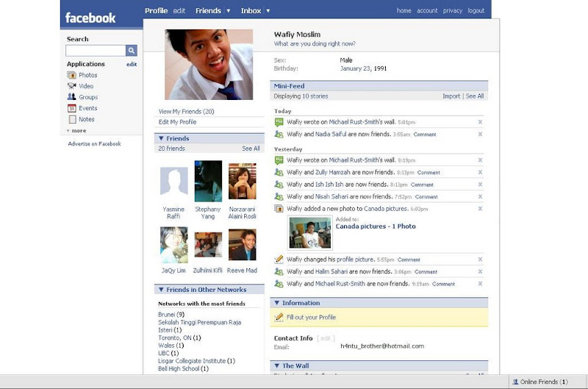Image resolution: width=588 pixels, height=389 pixels.
Task: Remove the Zully Hamzah friendship story
Action: click(x=480, y=172)
